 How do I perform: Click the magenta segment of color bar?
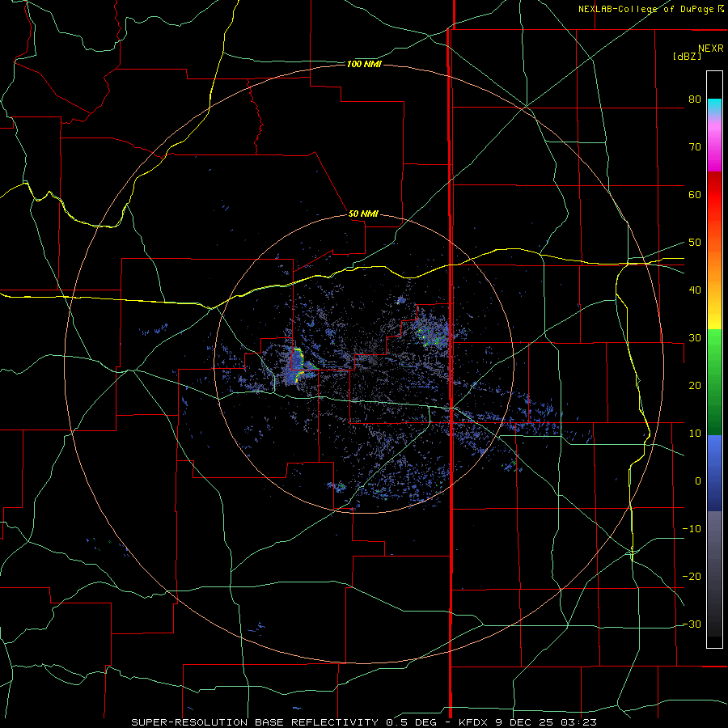click(714, 149)
